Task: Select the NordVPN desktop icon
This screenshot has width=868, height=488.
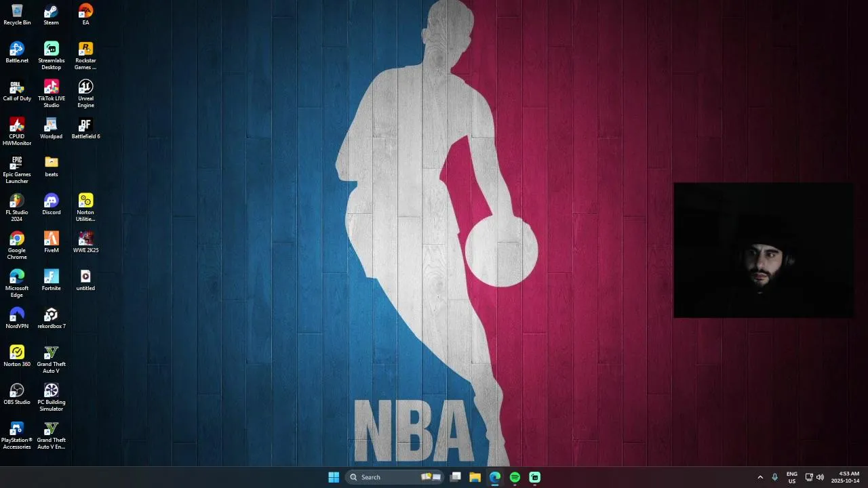Action: coord(17,319)
